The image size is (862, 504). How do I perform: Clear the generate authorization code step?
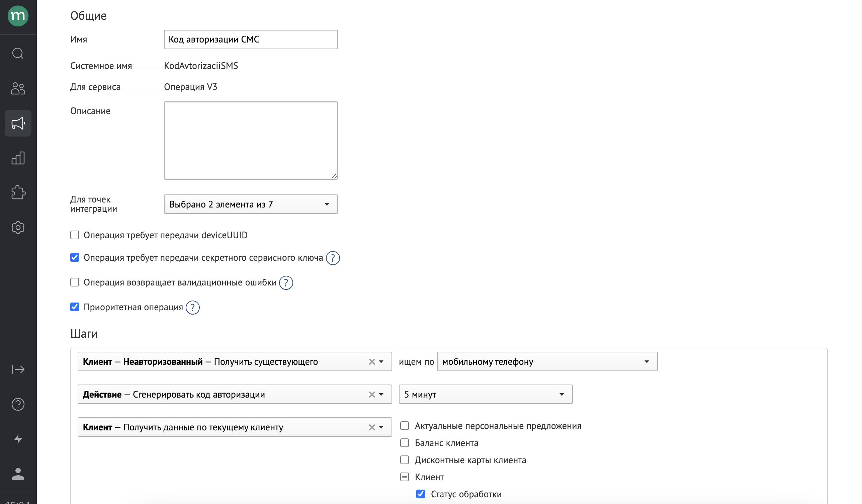click(372, 395)
